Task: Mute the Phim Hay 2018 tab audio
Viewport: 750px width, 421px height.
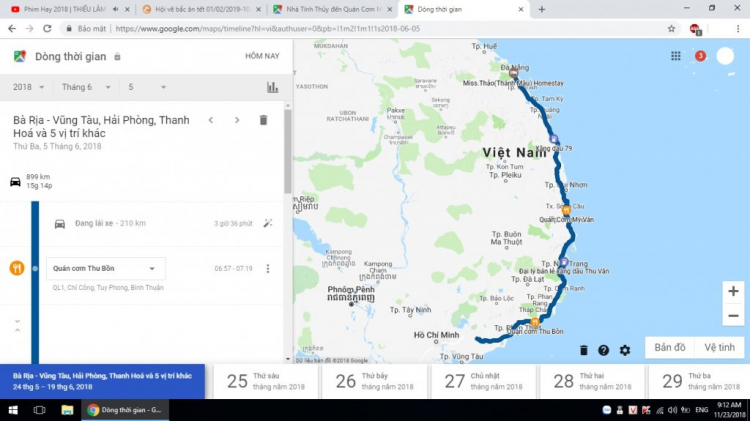Action: (x=116, y=9)
